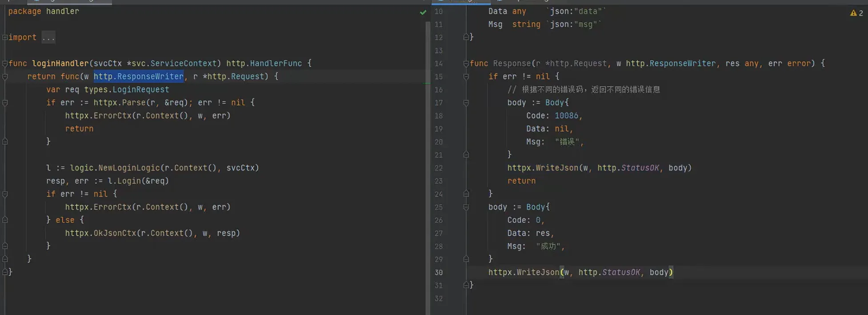The image size is (868, 315).
Task: Collapse func Response fold marker at line 14
Action: coord(466,64)
